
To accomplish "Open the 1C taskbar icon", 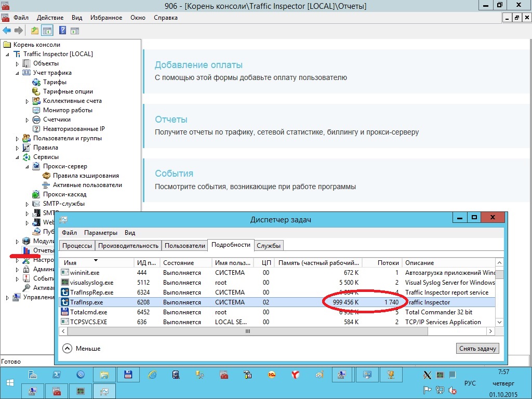I will [x=272, y=375].
